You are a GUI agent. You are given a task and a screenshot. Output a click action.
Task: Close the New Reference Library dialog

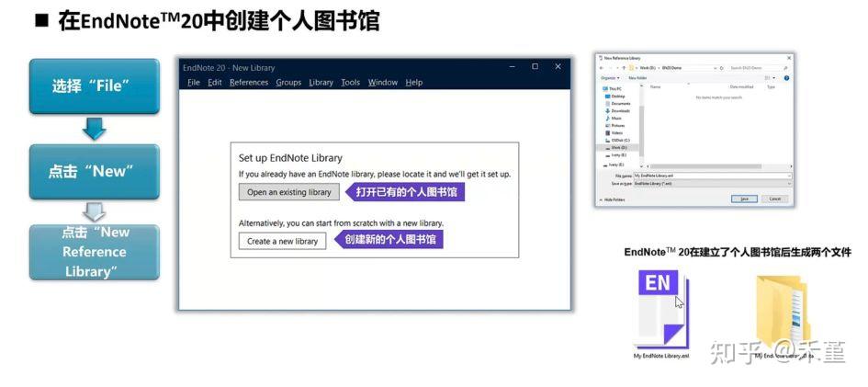click(x=789, y=58)
